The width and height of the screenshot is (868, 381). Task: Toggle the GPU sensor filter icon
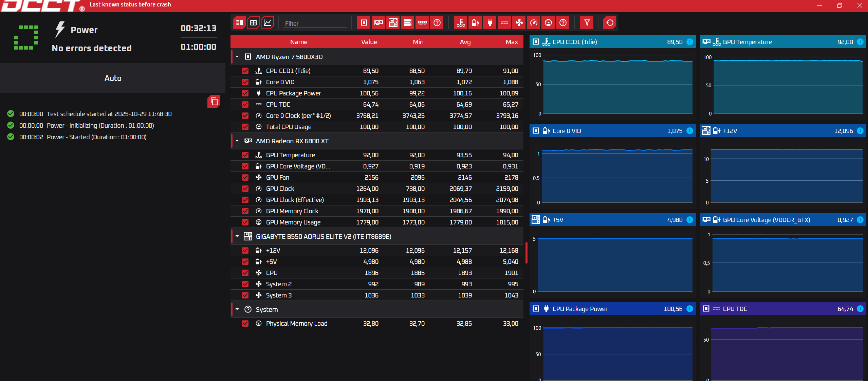point(378,23)
